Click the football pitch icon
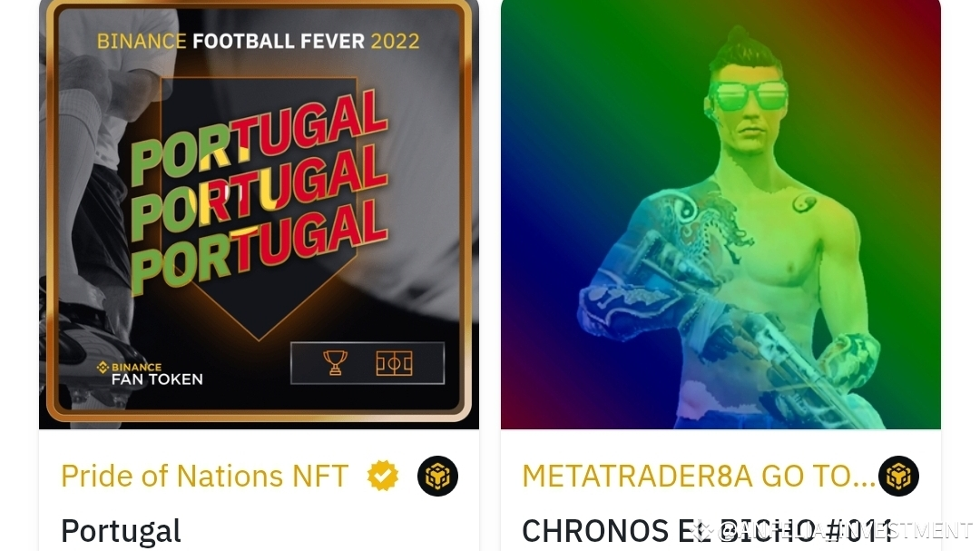This screenshot has width=980, height=551. [x=394, y=363]
